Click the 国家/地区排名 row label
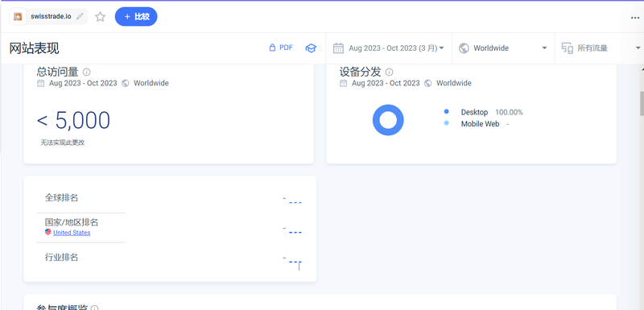Screen dimensions: 644x310 72,222
